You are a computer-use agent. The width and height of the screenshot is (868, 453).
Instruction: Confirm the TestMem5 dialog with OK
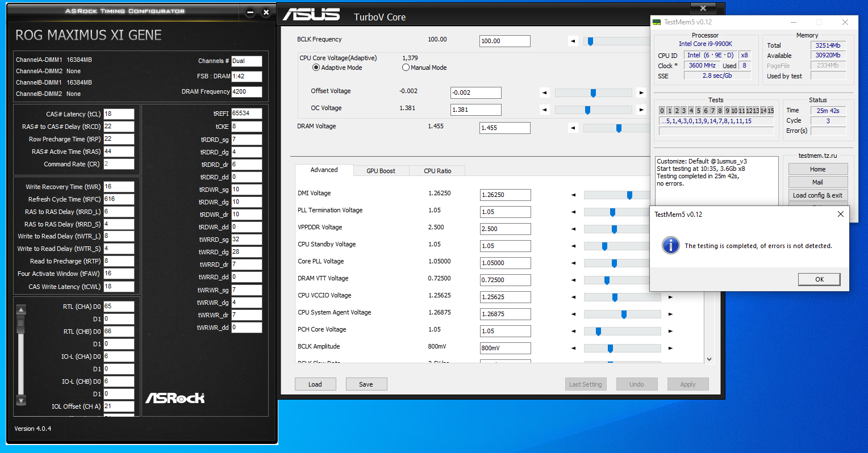[x=819, y=279]
